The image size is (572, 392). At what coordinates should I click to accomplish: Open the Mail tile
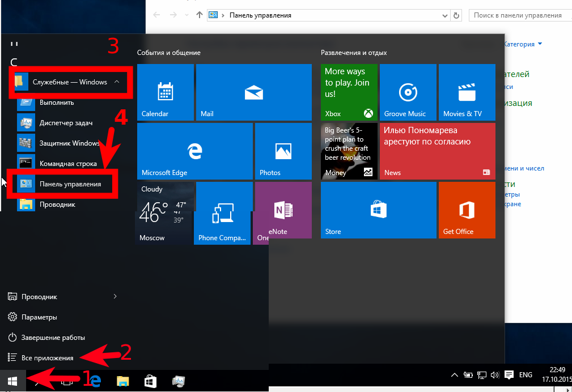(254, 92)
